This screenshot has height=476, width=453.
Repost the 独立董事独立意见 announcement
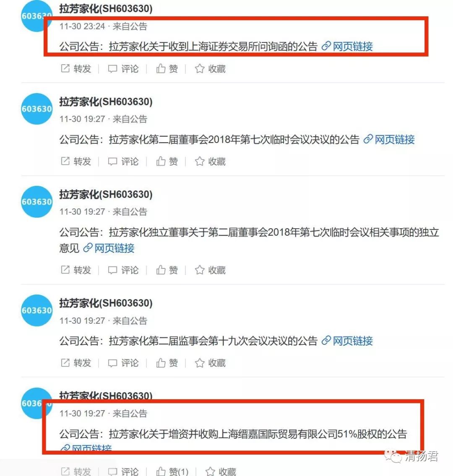76,270
